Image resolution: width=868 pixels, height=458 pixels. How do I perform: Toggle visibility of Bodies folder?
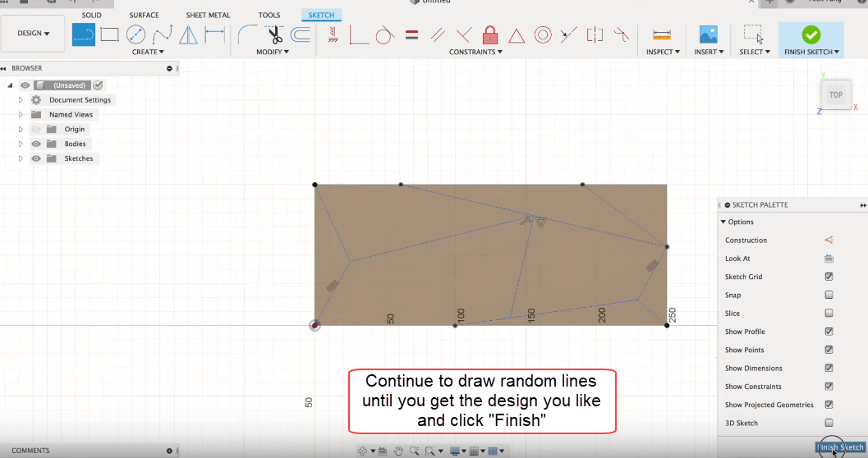click(36, 144)
